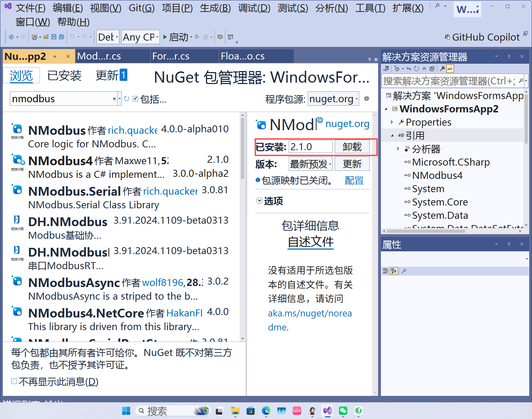532x419 pixels.
Task: Toggle auto-hide pin on Properties panel
Action: pos(509,244)
